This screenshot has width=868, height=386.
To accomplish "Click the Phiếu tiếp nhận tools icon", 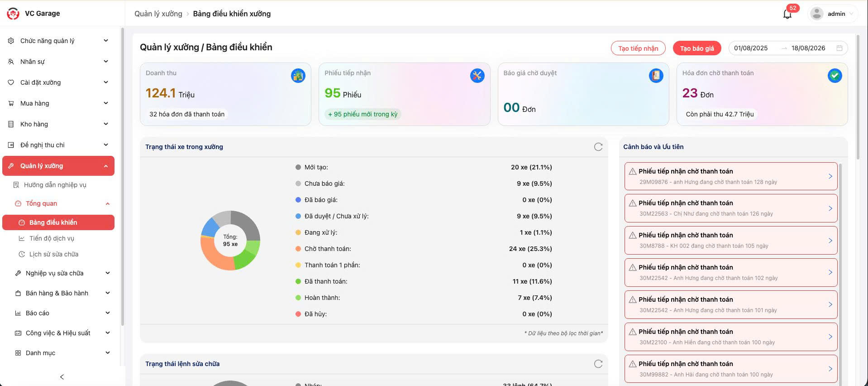I will [477, 76].
